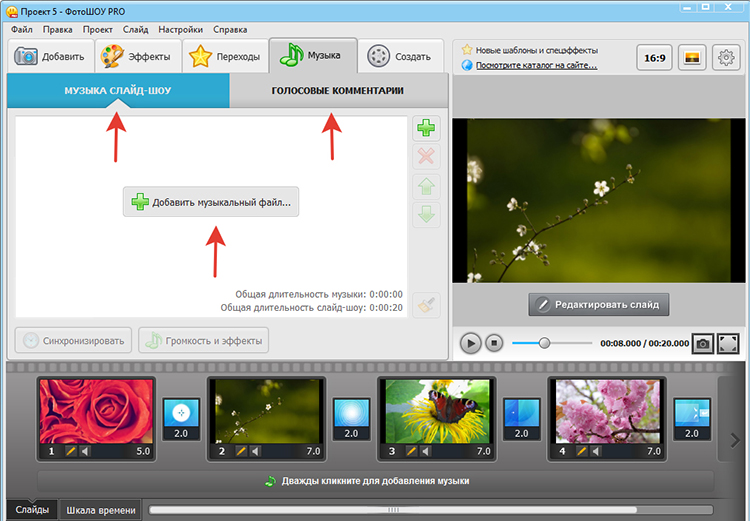Open the gear settings icon top right
Screen dimensions: 750x521
[726, 58]
